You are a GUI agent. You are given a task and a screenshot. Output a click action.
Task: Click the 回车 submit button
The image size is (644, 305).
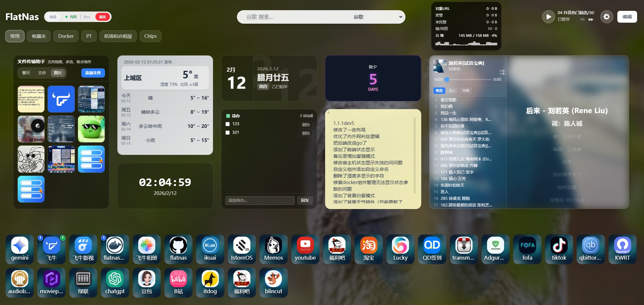point(305,200)
